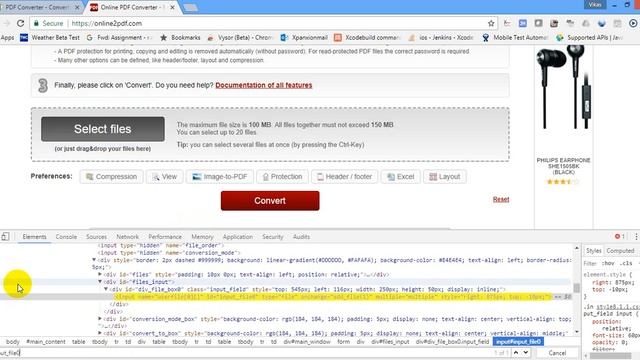Open the Bookmarks star bookmark
The image size is (640, 360).
pyautogui.click(x=180, y=38)
